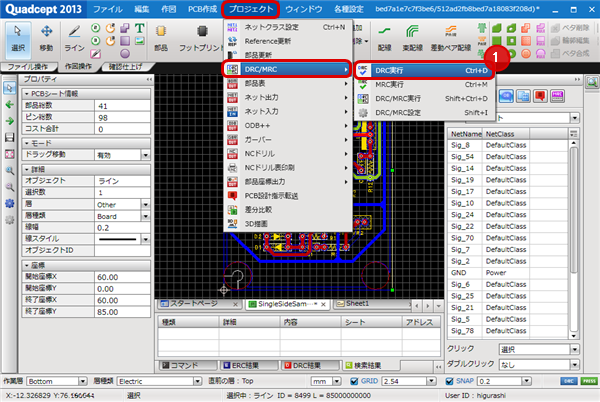This screenshot has height=402, width=600.
Task: Click the green left arrow sidebar icon
Action: coord(10,104)
